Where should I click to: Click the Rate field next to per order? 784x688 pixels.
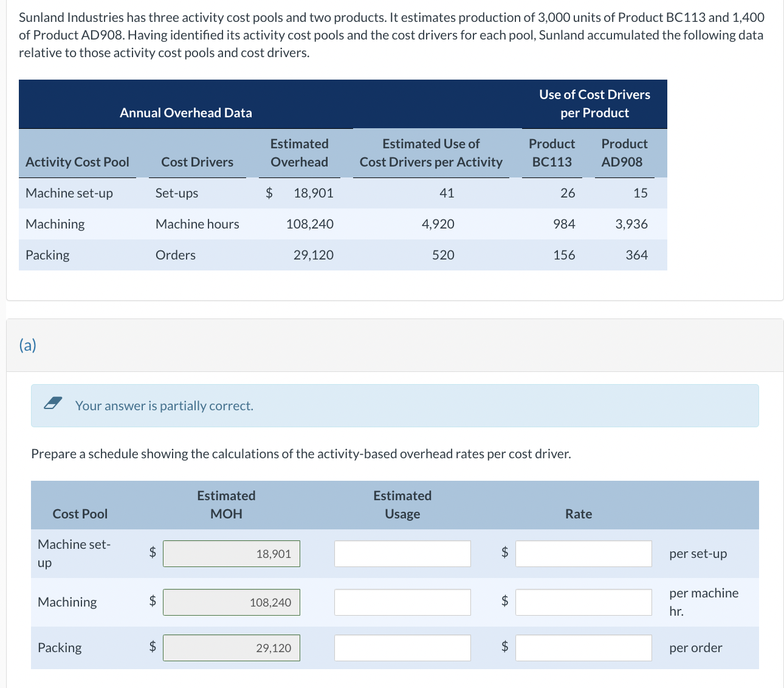pyautogui.click(x=583, y=647)
